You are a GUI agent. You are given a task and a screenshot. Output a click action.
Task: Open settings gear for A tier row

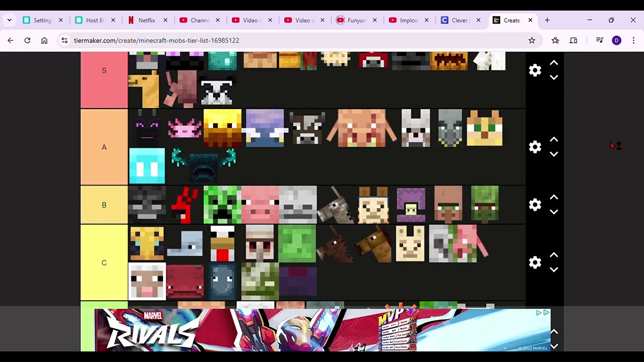click(535, 147)
